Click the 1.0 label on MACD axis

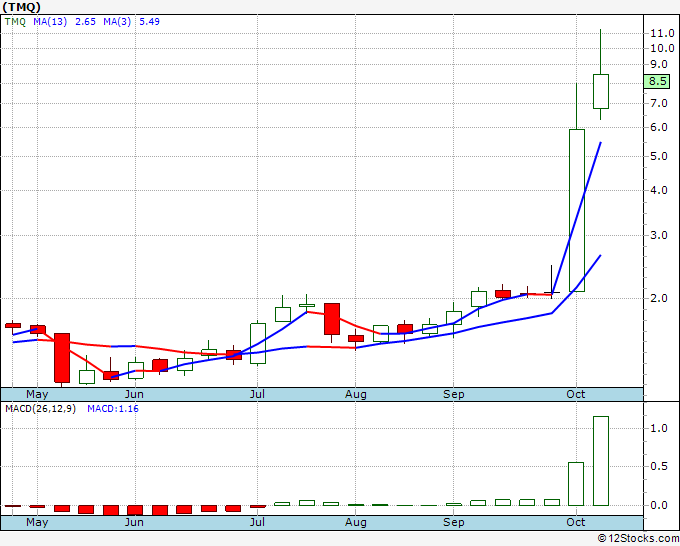tap(659, 428)
